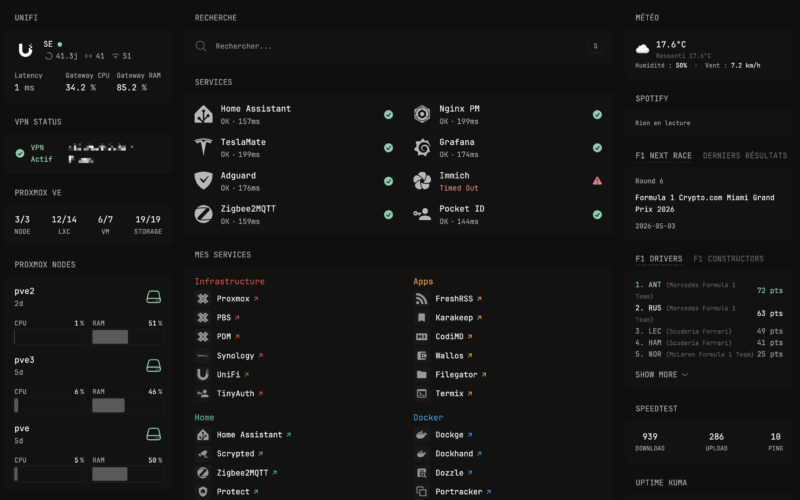Click the pve RAM usage bar
Screen dimensions: 800x500
click(x=128, y=474)
